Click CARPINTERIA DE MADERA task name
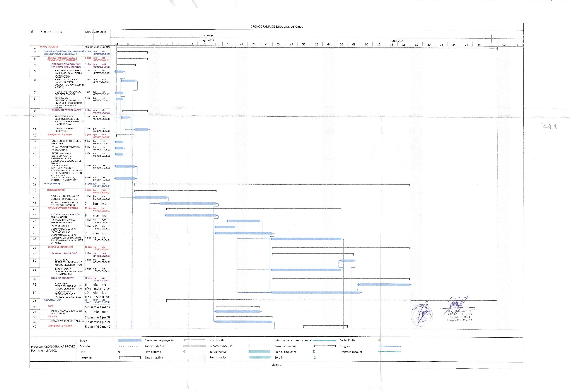 tap(60, 326)
